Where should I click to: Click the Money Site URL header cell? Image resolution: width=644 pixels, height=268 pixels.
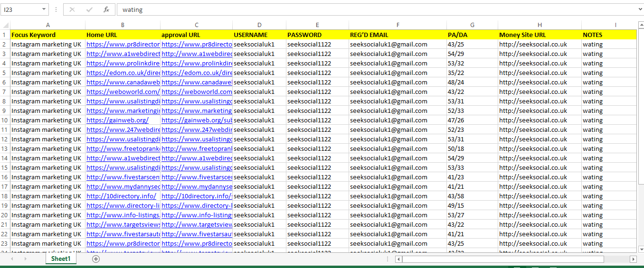pos(540,35)
